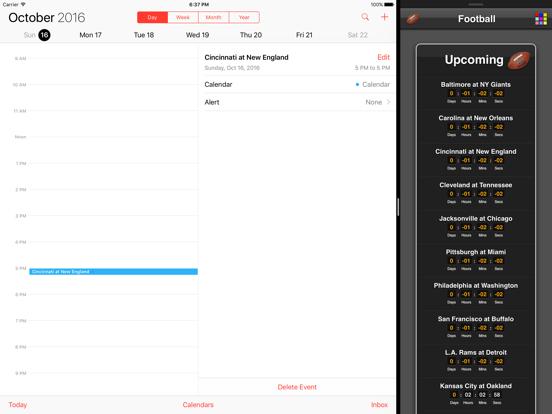Select Tue 18 in the week strip
The image size is (552, 414).
point(144,35)
